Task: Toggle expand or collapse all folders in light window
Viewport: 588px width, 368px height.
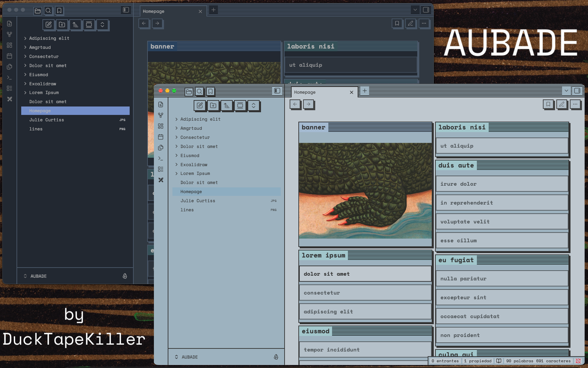Action: (x=254, y=105)
